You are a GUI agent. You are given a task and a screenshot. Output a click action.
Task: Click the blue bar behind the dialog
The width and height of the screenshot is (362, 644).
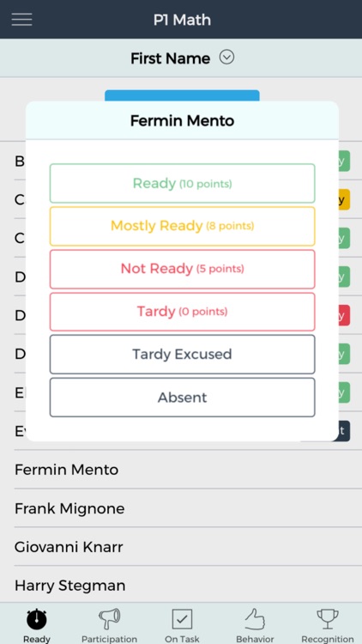[182, 95]
